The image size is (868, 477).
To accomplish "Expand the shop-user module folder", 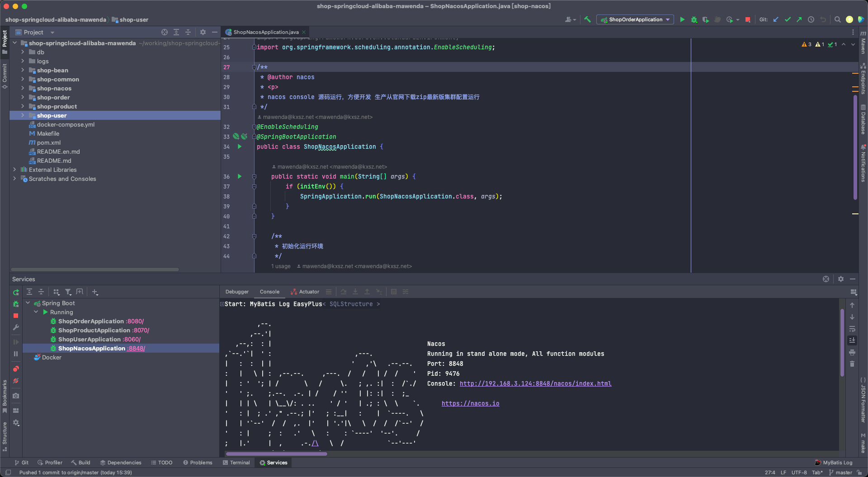I will point(23,115).
